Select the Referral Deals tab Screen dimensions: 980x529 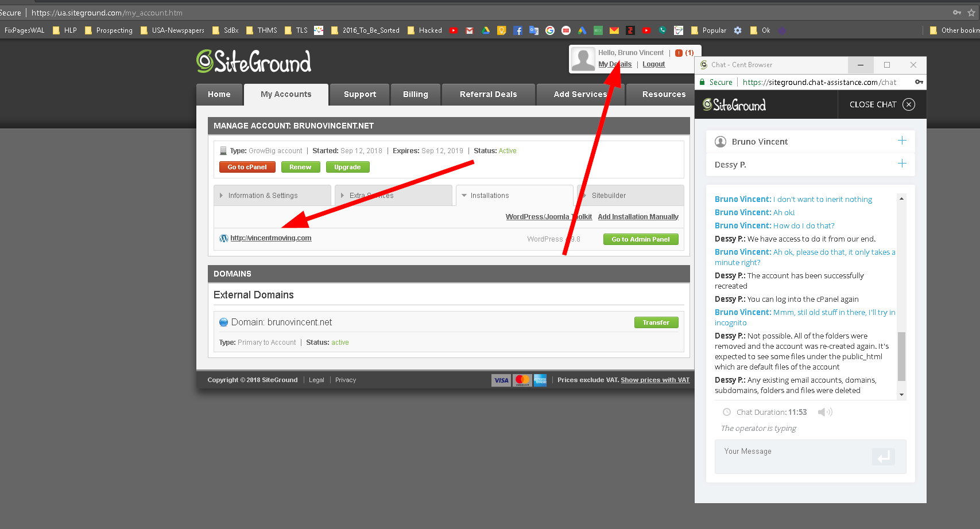[489, 95]
